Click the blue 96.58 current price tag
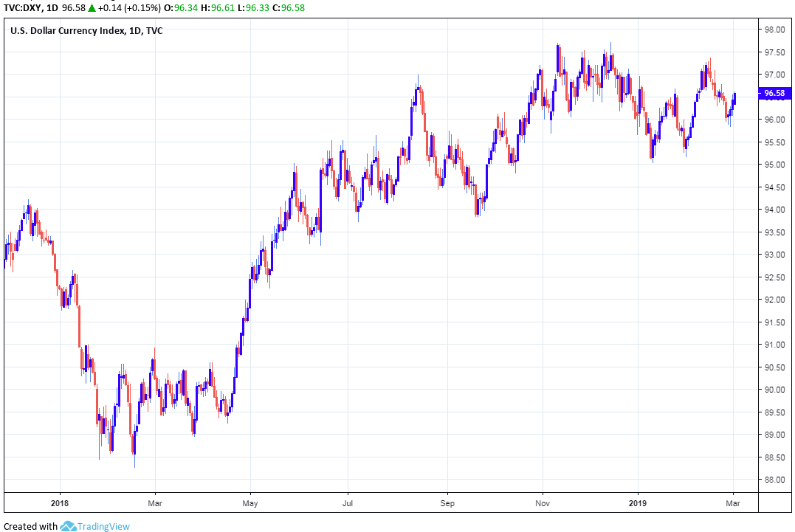Image resolution: width=795 pixels, height=532 pixels. tap(774, 93)
